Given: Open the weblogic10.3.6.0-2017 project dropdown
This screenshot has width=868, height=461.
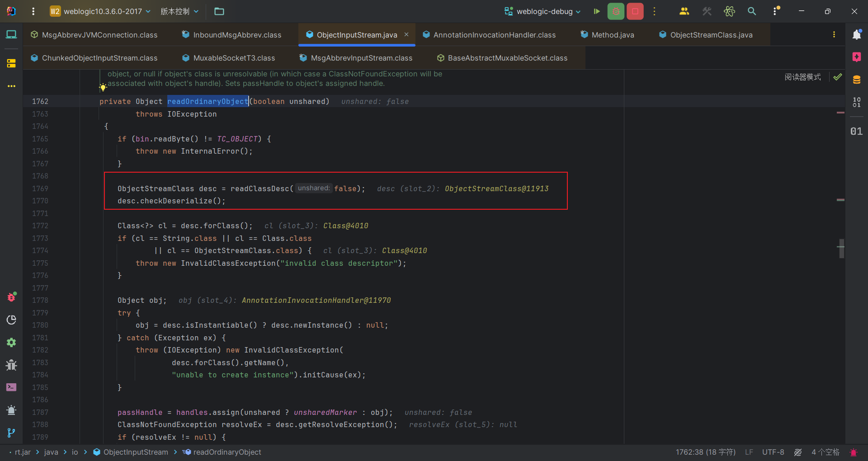Looking at the screenshot, I should [100, 11].
